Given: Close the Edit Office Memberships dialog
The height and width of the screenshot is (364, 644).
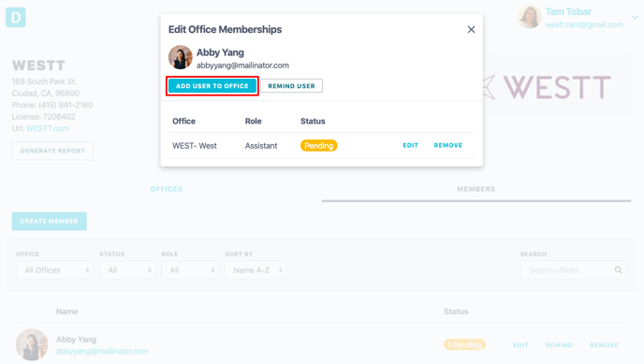Looking at the screenshot, I should [471, 30].
